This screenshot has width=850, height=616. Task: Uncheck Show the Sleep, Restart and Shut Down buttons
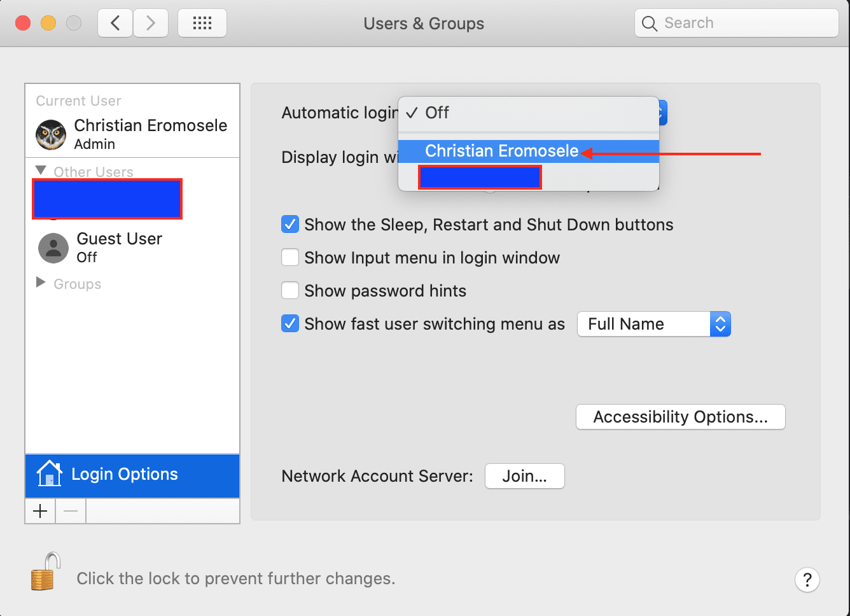tap(290, 225)
